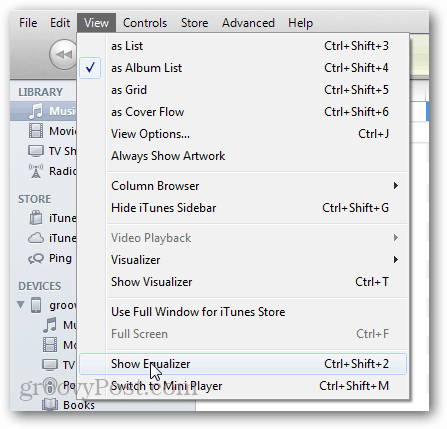
Task: Click the Music note icon in Library
Action: click(x=36, y=111)
